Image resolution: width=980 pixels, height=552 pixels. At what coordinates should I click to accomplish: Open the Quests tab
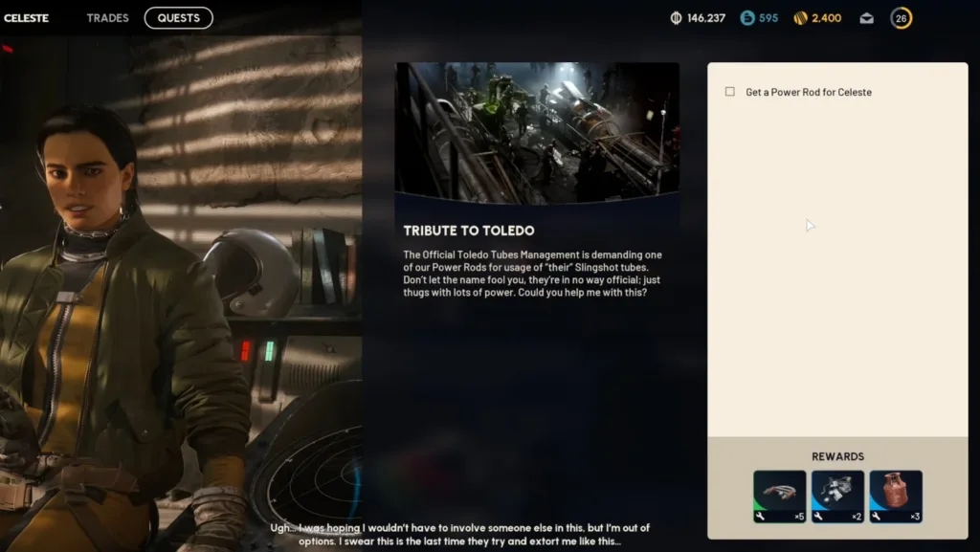click(179, 18)
